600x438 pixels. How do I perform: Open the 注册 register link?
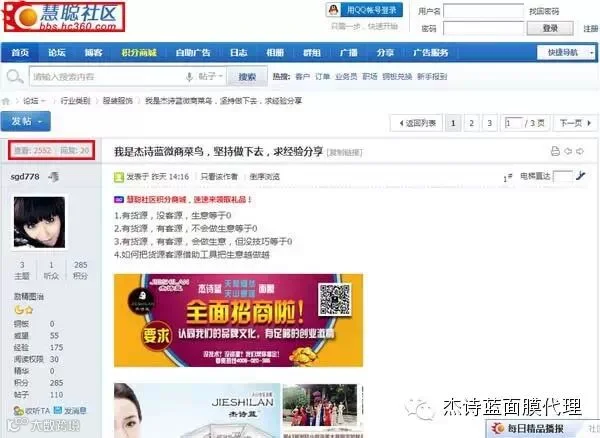coord(591,29)
